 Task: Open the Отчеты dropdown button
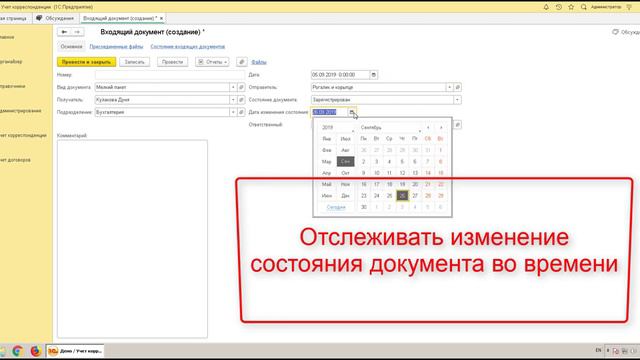(212, 62)
